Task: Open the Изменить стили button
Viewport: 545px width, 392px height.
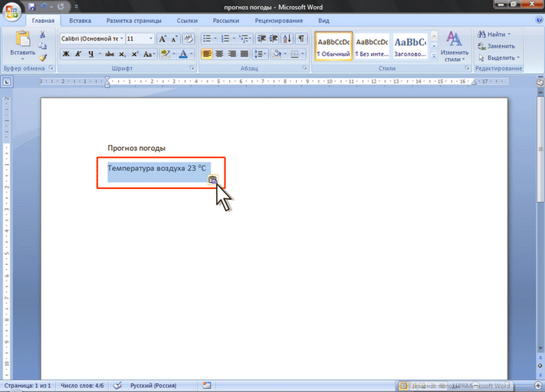Action: pos(455,47)
